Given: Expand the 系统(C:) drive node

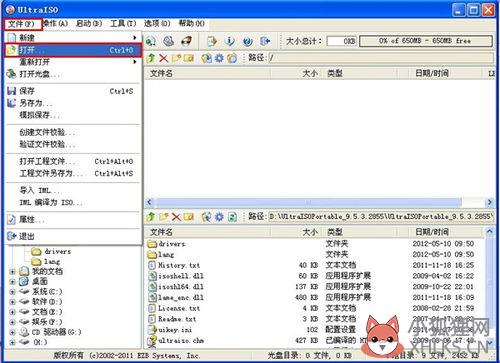Looking at the screenshot, I should coord(12,292).
